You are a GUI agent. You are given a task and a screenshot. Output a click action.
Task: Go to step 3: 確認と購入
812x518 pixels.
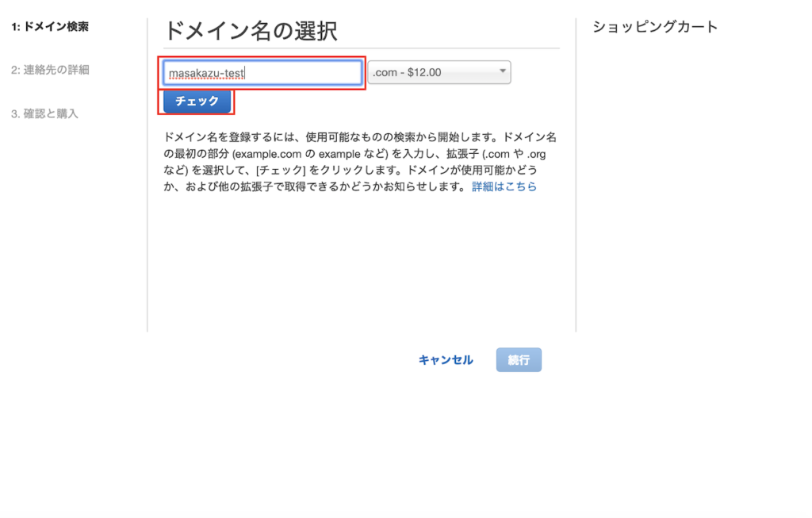coord(44,113)
